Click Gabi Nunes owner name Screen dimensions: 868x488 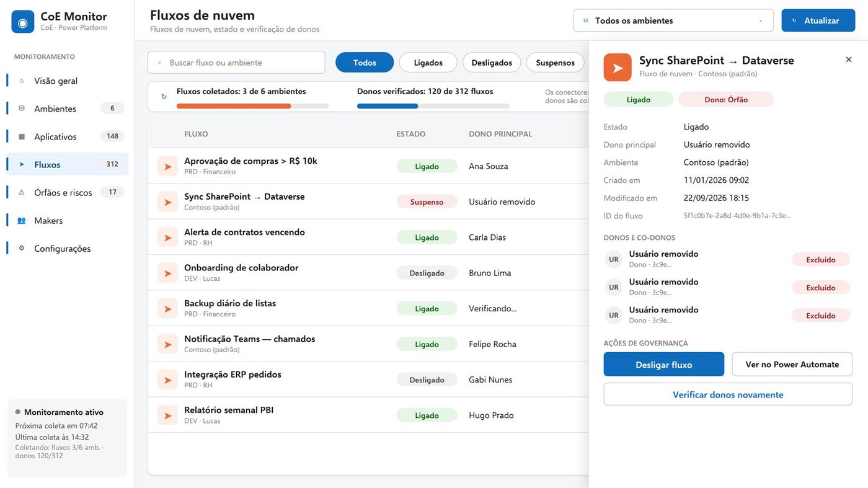490,379
